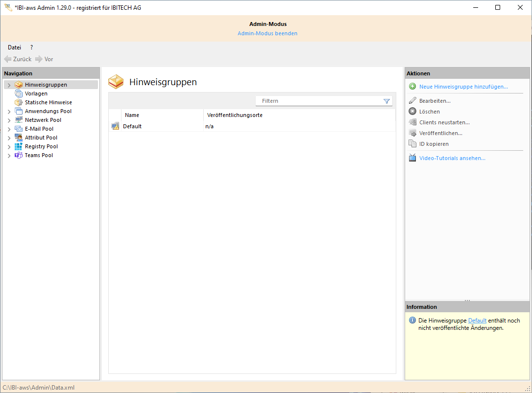Image resolution: width=532 pixels, height=393 pixels.
Task: Expand the Attribut Pool tree node
Action: [x=9, y=138]
